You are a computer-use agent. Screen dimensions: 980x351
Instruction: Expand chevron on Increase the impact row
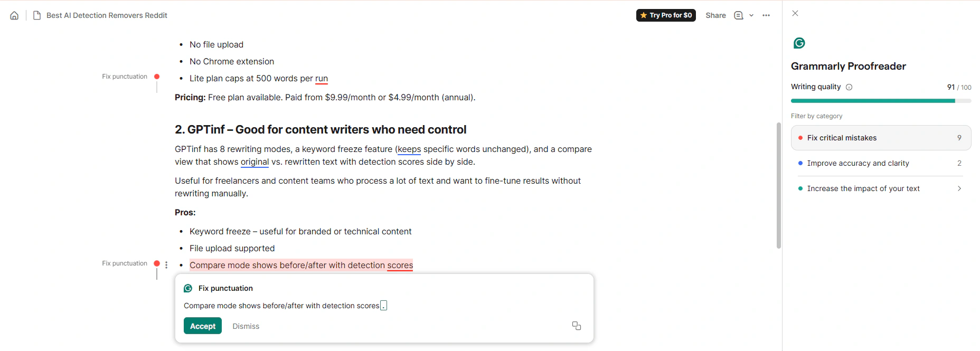point(959,188)
